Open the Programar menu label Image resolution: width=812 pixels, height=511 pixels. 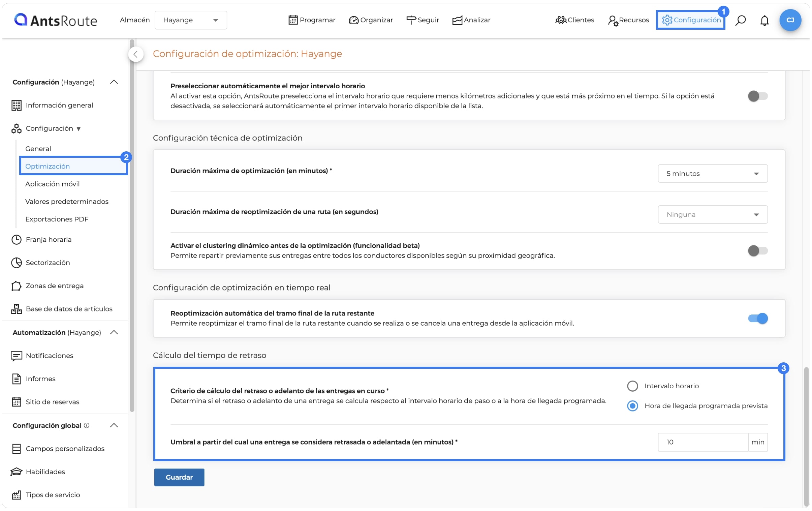[x=317, y=20]
